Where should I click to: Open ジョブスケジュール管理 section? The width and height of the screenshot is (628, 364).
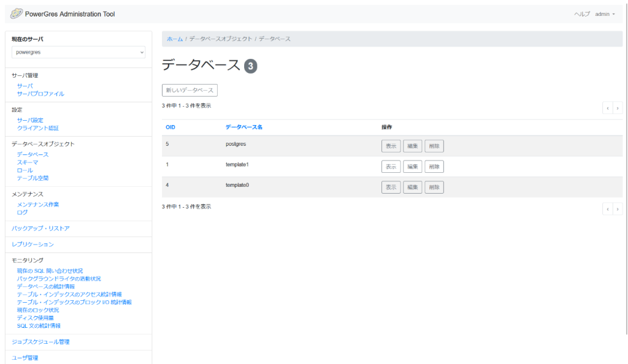click(40, 342)
